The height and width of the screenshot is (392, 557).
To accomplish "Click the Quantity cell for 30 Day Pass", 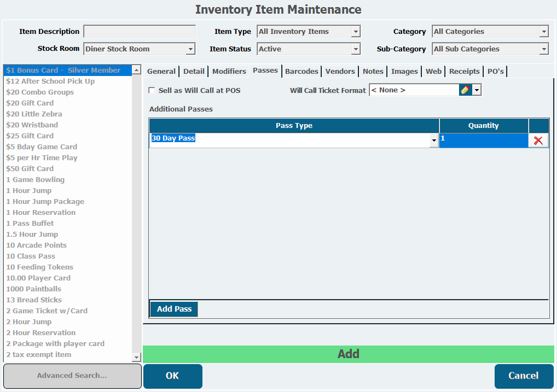I will pyautogui.click(x=483, y=141).
